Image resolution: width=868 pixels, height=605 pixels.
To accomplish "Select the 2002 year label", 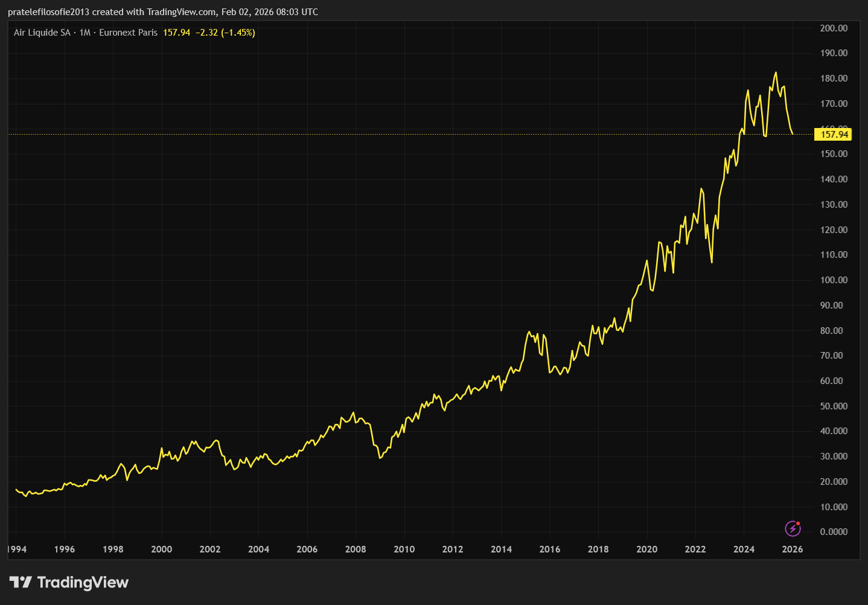I will pos(210,549).
